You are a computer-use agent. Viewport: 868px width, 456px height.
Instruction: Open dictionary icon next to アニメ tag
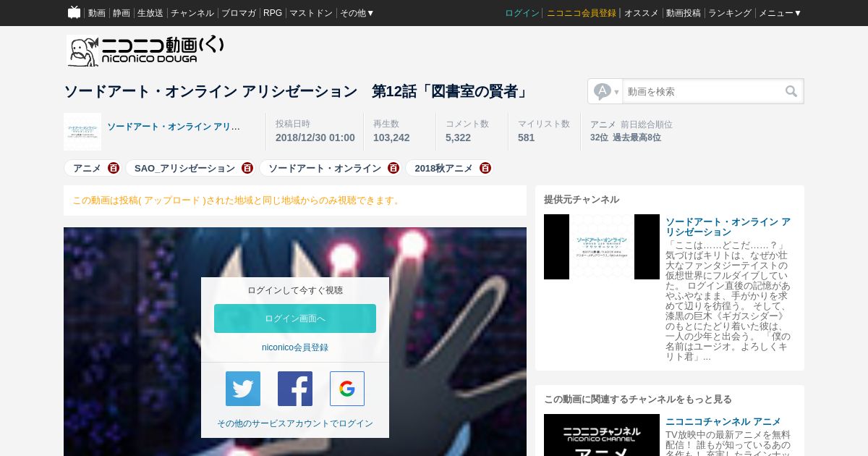(114, 168)
